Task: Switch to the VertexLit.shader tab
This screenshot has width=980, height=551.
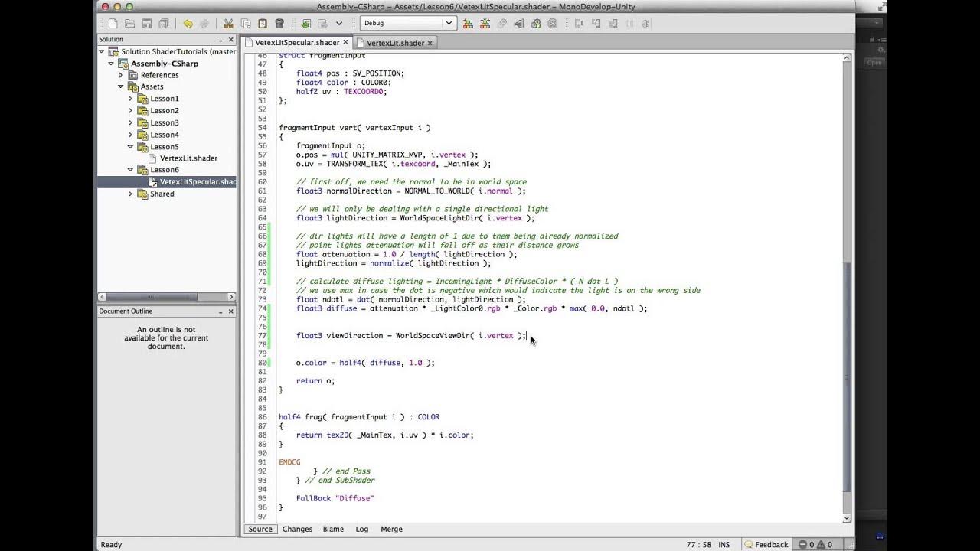Action: click(395, 43)
